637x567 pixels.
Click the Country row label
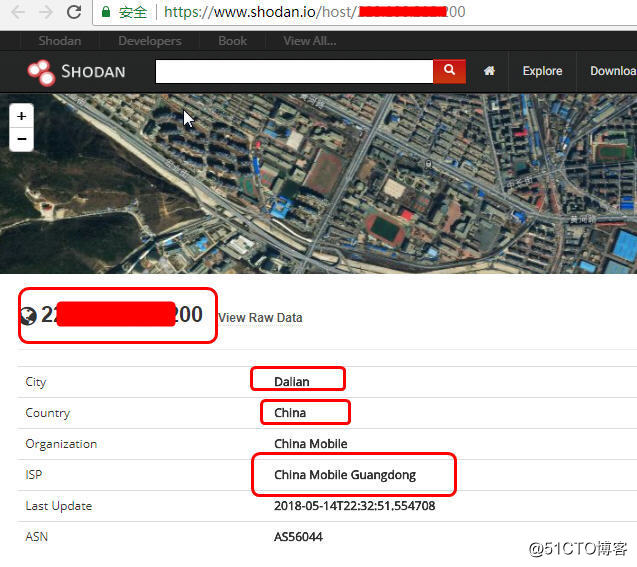[x=48, y=413]
